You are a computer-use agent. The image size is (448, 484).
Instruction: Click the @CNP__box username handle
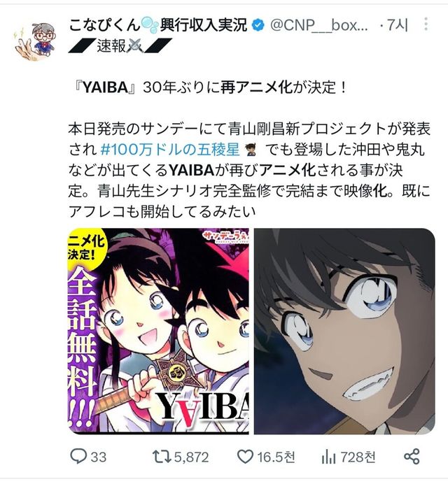tap(319, 25)
